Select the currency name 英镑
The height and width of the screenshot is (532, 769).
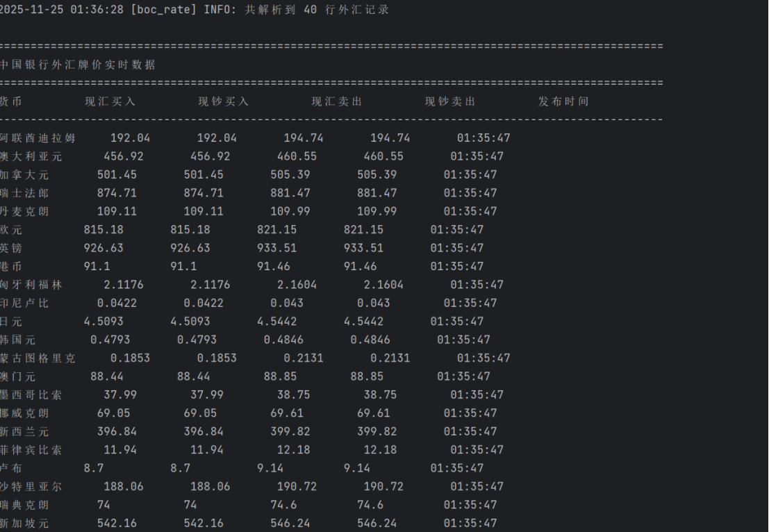[x=11, y=248]
